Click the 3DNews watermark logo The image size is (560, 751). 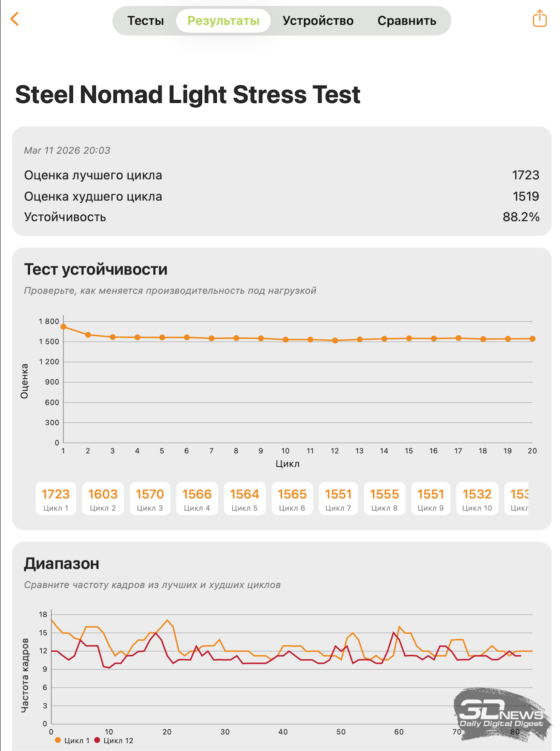[x=501, y=714]
